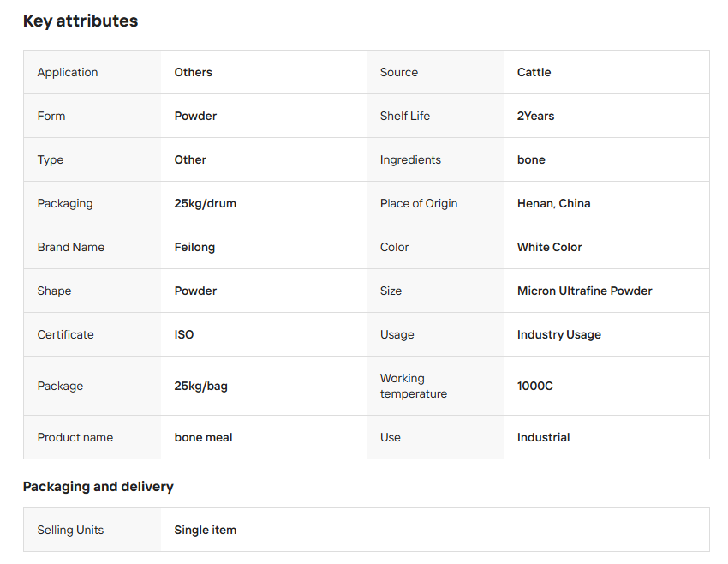Select the 25kg/bag package value

point(200,386)
